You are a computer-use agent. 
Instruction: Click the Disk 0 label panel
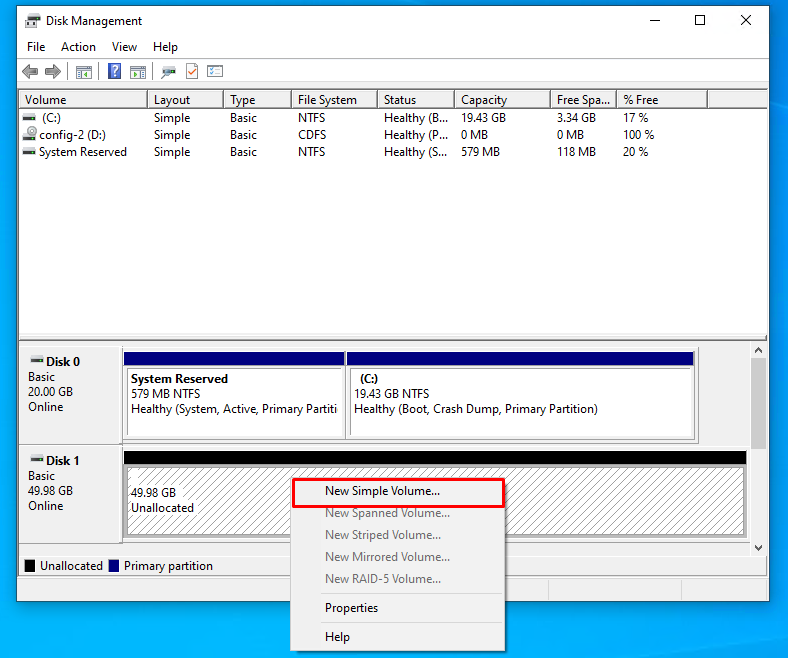coord(69,384)
